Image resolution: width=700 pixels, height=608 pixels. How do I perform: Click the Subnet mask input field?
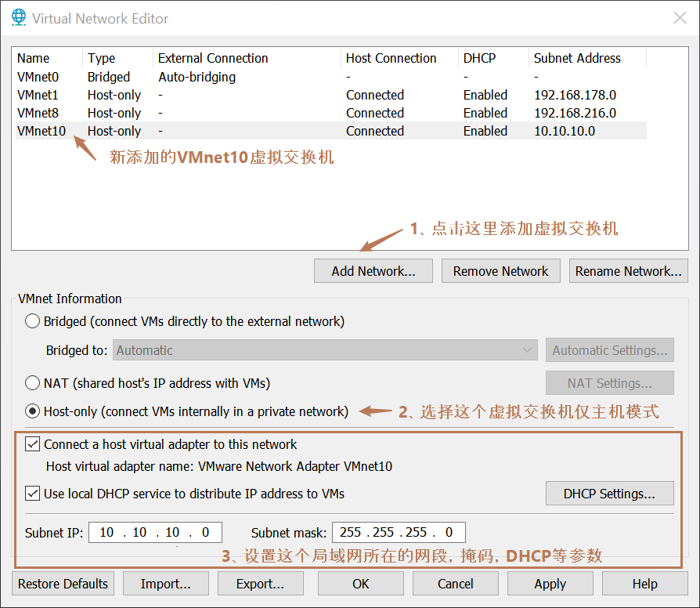(399, 533)
